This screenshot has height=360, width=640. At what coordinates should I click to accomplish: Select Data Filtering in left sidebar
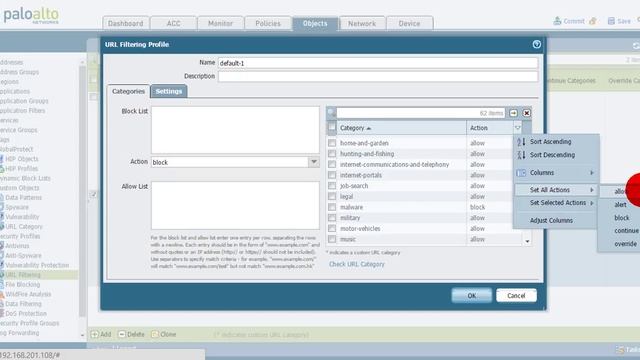point(23,304)
